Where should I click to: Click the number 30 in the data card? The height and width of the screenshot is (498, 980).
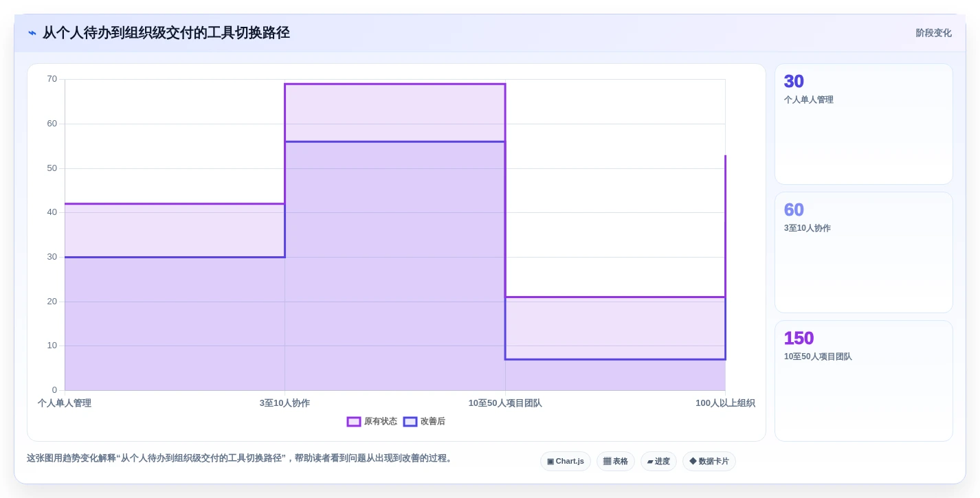tap(794, 81)
